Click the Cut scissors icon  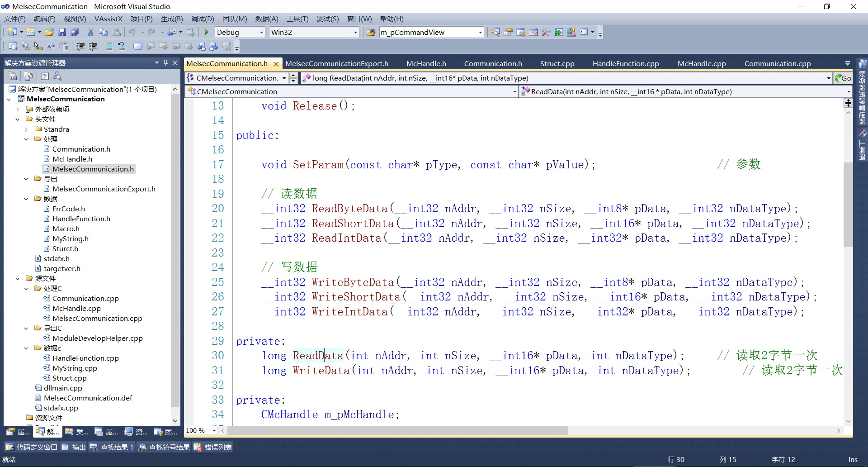coord(90,32)
